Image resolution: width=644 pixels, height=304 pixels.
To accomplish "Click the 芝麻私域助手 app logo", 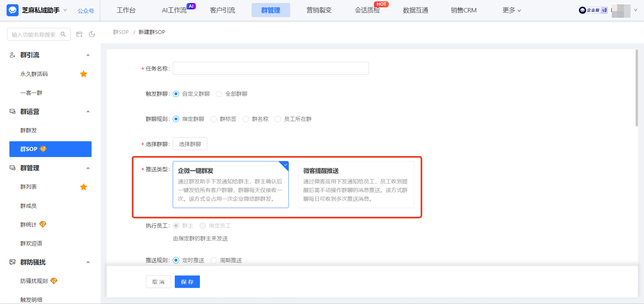I will coord(12,10).
